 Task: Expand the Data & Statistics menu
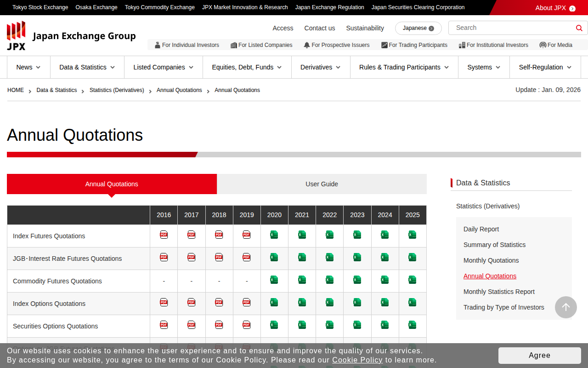(x=87, y=67)
